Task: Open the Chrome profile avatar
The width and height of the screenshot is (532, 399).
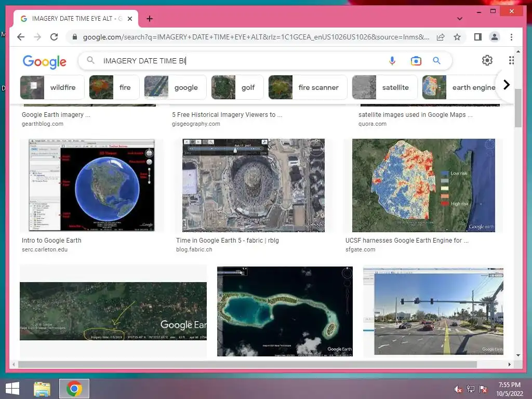Action: (495, 37)
